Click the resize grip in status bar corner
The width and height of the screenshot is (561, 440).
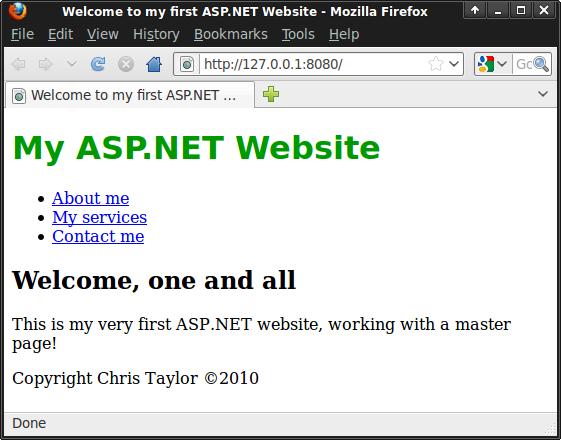point(551,428)
